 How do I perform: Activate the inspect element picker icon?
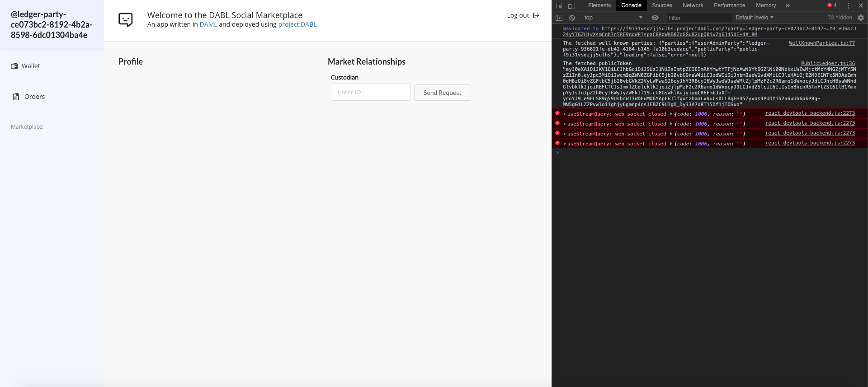point(559,5)
